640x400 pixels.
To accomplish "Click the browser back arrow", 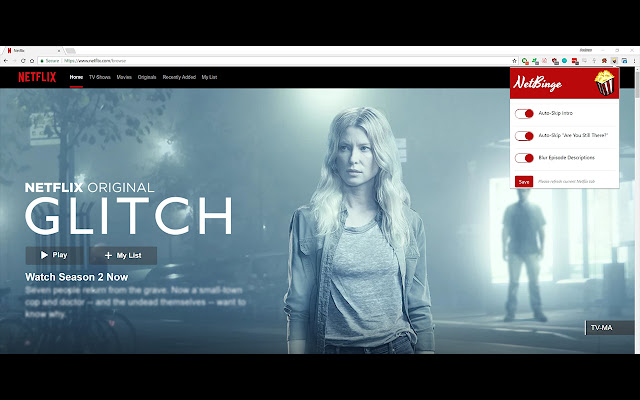I will (x=6, y=61).
